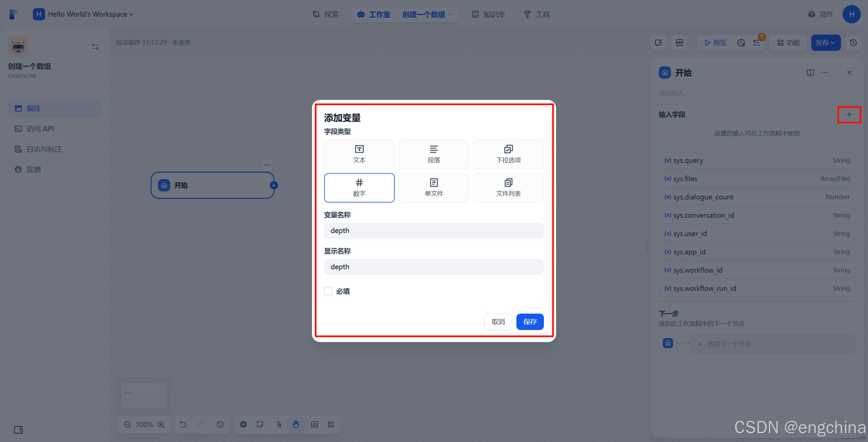Click the 保存 save button
This screenshot has height=442, width=868.
pyautogui.click(x=530, y=322)
